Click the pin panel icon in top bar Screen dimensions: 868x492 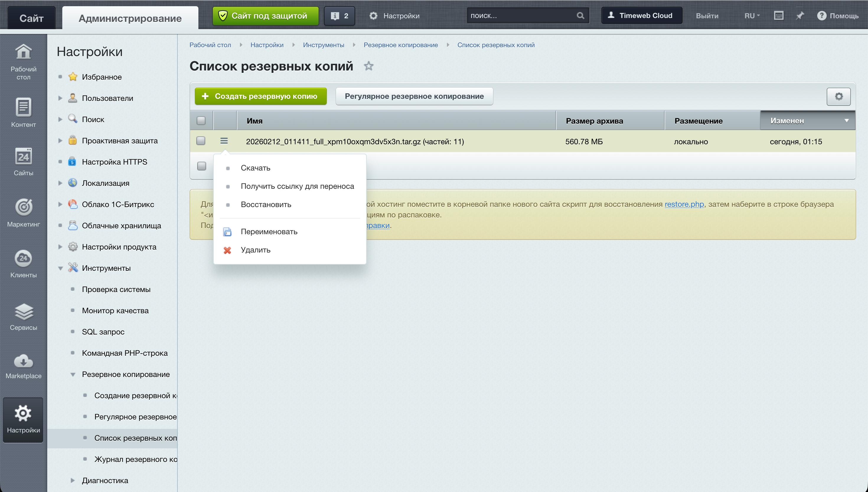(800, 16)
